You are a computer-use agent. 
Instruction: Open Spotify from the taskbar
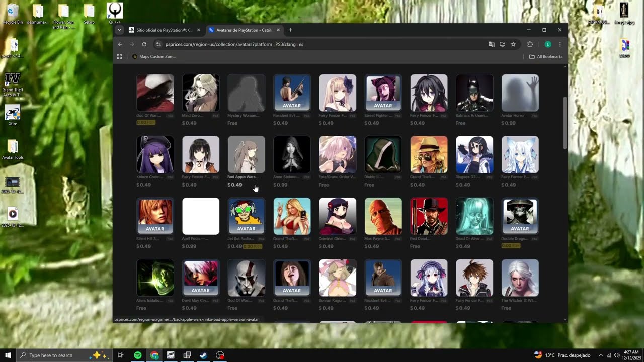coord(138,355)
